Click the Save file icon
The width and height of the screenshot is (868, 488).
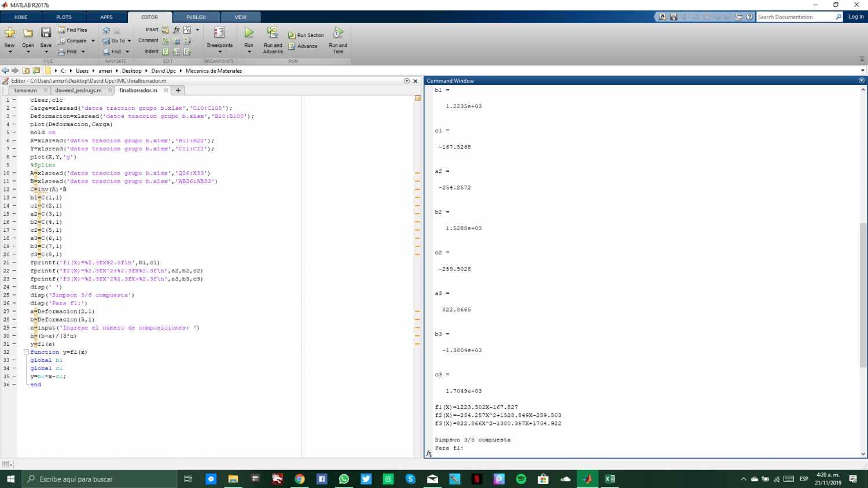(46, 34)
